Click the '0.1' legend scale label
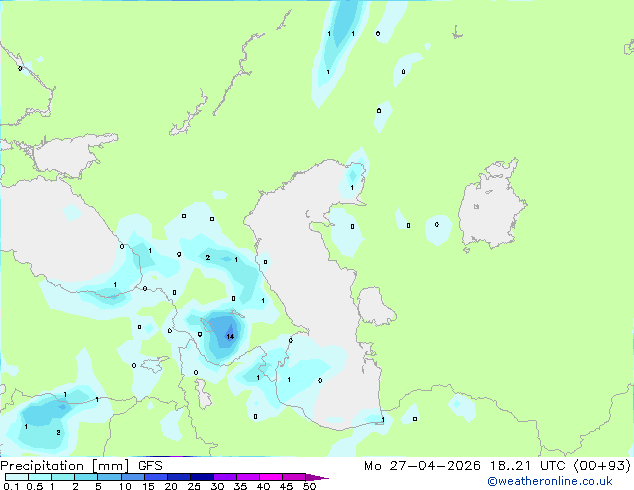Screen dimensions: 634x490 click(x=11, y=486)
